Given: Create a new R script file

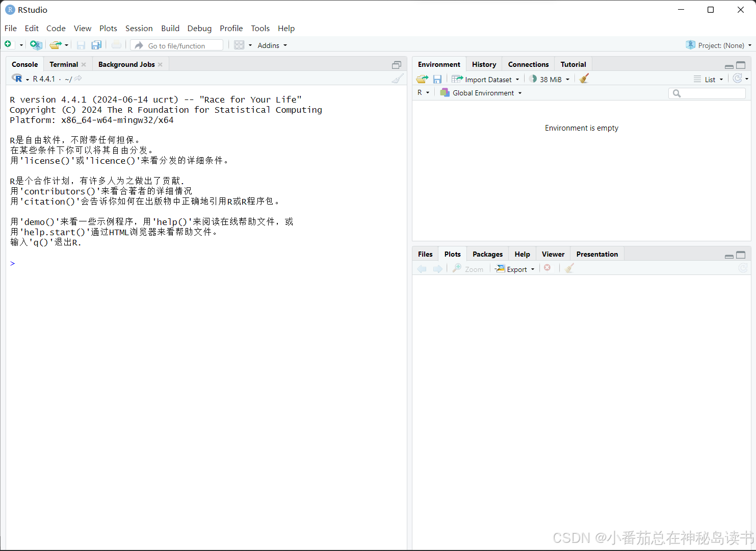Looking at the screenshot, I should (x=8, y=44).
